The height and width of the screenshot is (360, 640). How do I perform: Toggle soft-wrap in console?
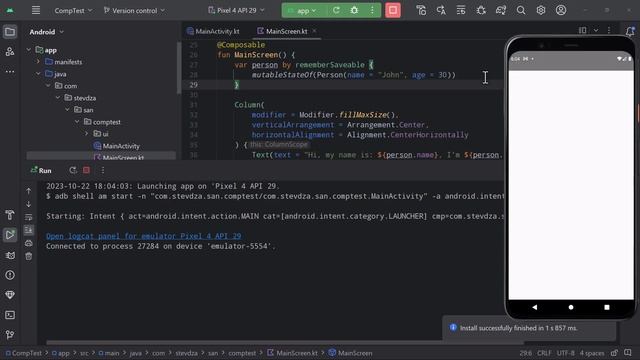[29, 217]
